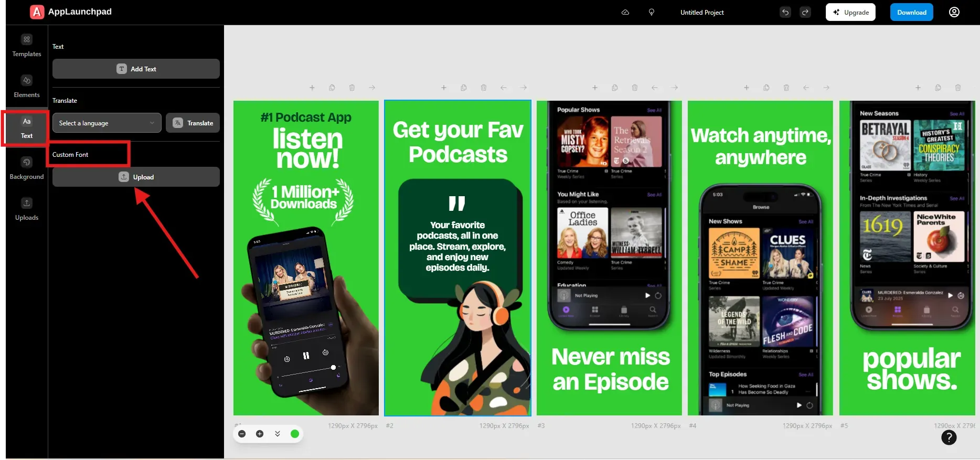Move third screenshot right

[675, 88]
